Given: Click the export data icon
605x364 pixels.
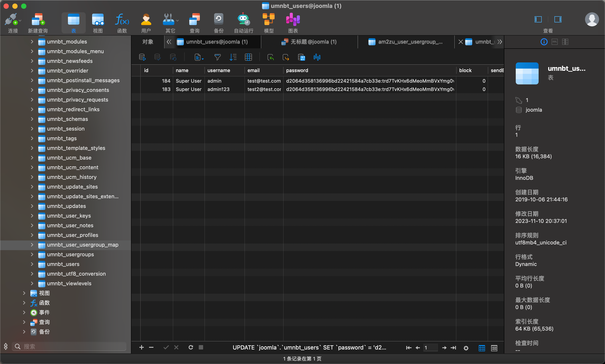Looking at the screenshot, I should [286, 57].
